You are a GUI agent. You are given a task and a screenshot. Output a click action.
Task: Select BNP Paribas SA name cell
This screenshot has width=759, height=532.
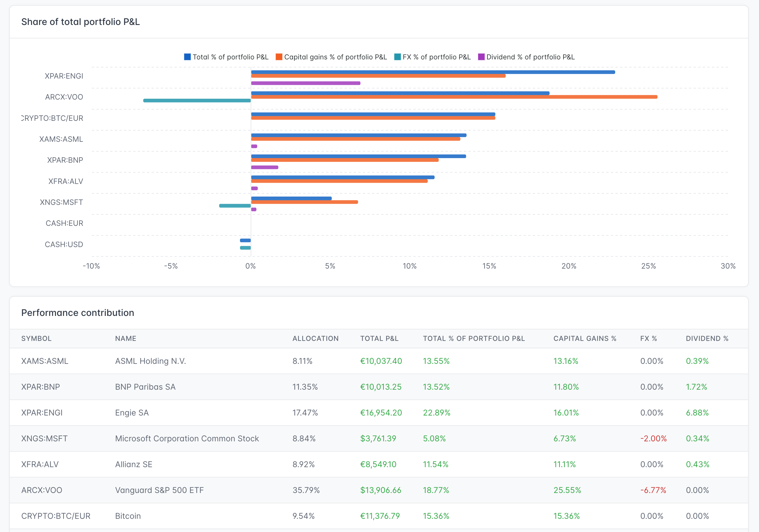coord(145,387)
